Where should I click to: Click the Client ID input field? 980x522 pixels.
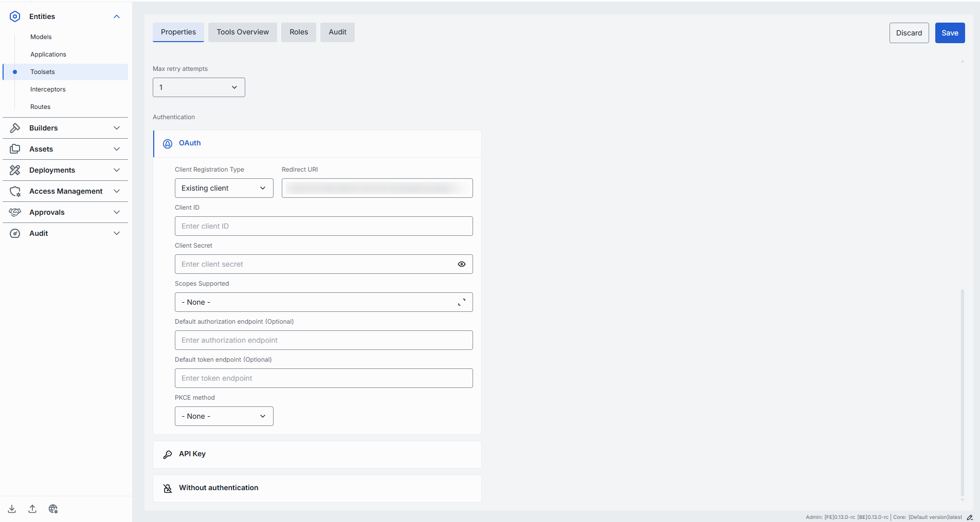(x=323, y=226)
